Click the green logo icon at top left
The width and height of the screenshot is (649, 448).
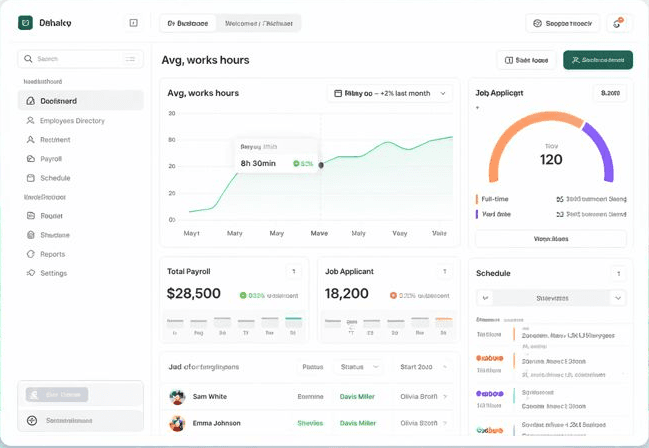[x=26, y=23]
